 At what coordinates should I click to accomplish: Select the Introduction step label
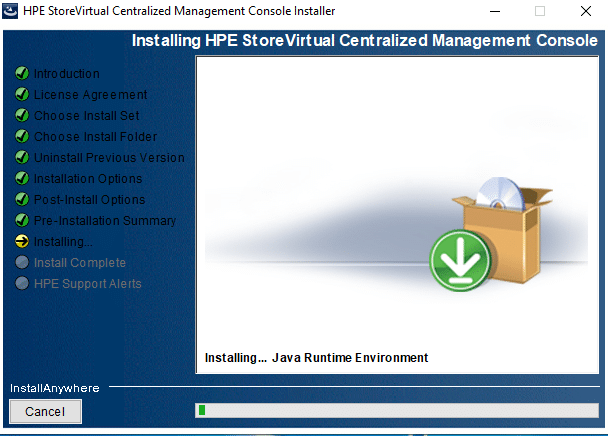click(x=67, y=74)
